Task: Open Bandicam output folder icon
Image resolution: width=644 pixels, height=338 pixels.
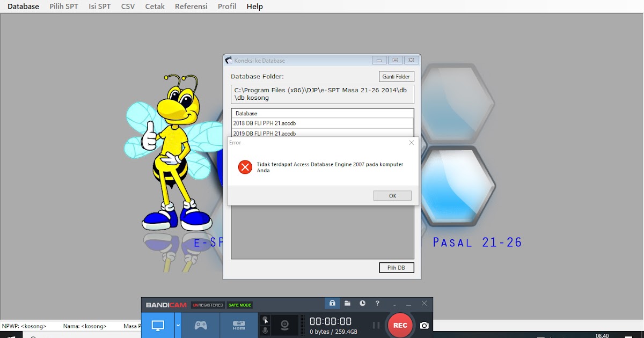Action: coord(347,304)
